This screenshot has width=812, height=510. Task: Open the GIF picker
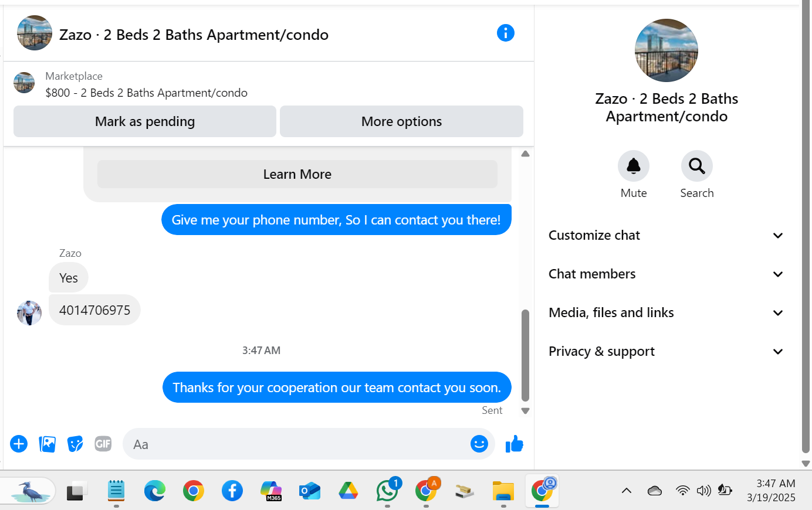pos(103,444)
